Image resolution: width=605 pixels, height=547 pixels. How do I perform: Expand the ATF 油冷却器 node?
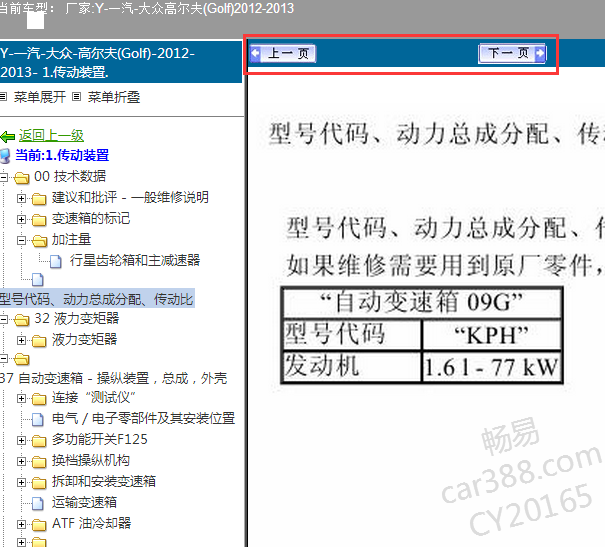22,524
